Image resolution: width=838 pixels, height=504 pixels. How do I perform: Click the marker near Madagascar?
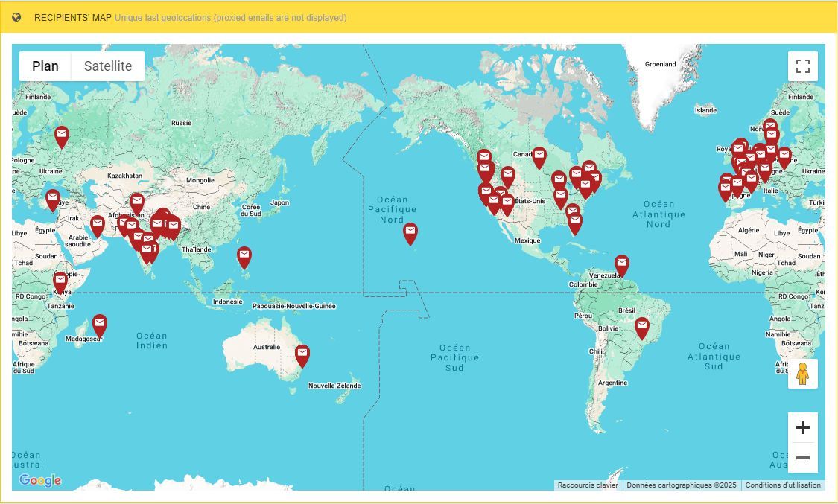[x=100, y=324]
